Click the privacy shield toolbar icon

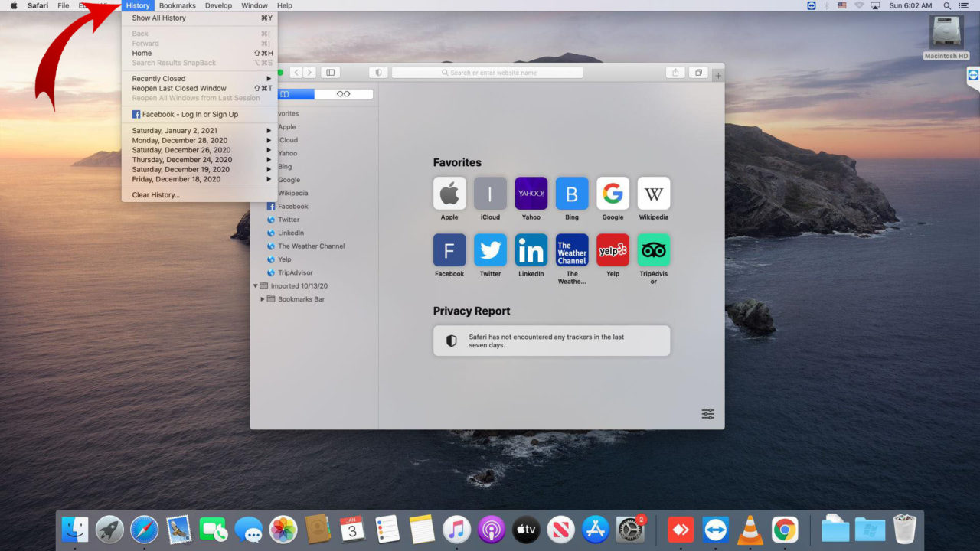point(378,73)
